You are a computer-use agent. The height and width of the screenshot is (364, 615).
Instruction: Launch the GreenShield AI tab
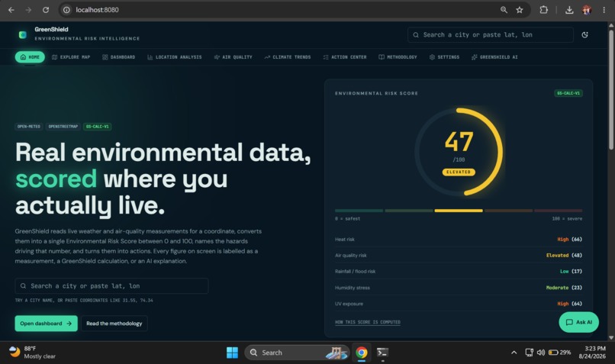click(x=494, y=57)
